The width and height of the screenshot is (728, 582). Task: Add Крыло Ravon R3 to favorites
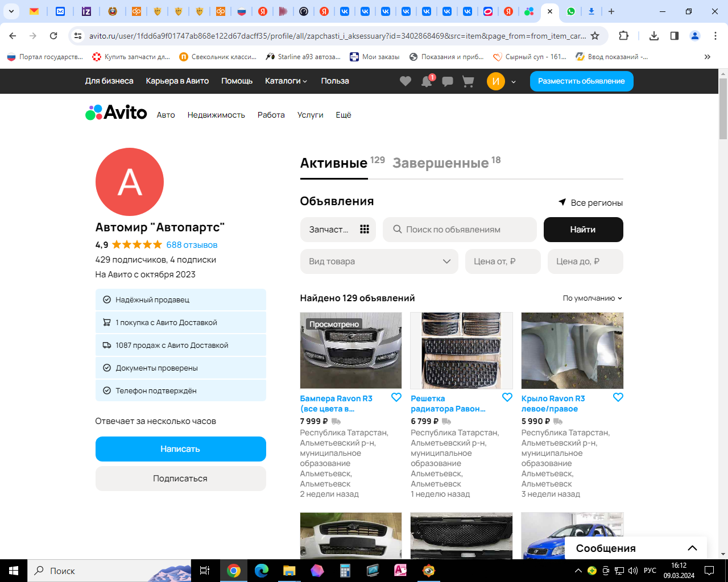618,397
